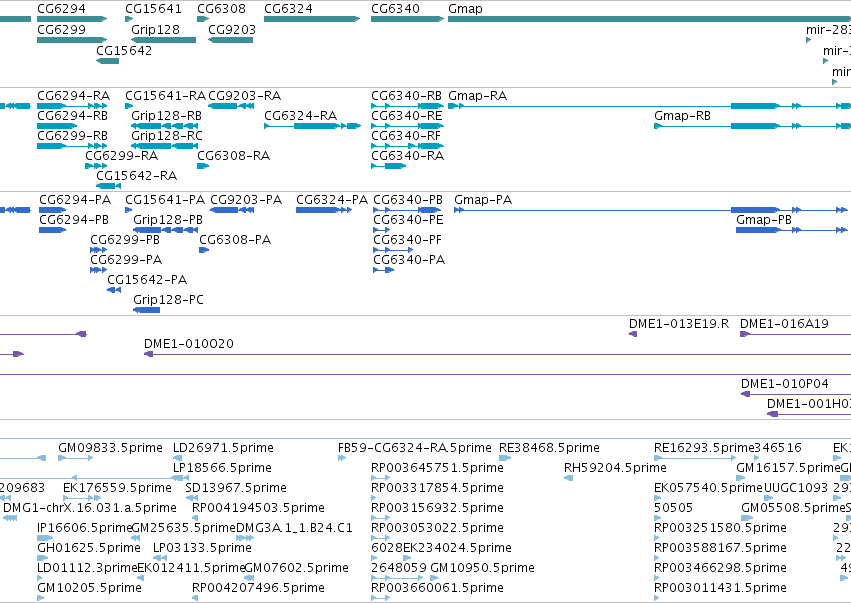Screen dimensions: 851x603
Task: Select the long Gmap gene bar
Action: point(649,19)
